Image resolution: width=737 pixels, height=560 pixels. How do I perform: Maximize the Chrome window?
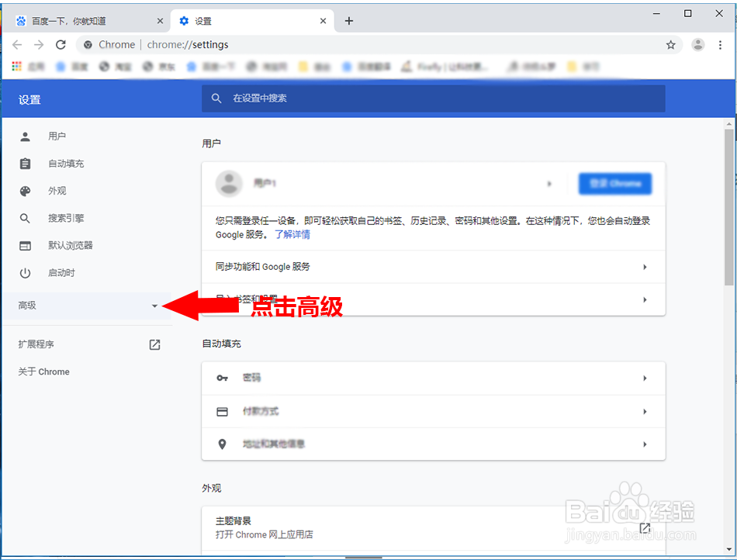click(x=687, y=14)
